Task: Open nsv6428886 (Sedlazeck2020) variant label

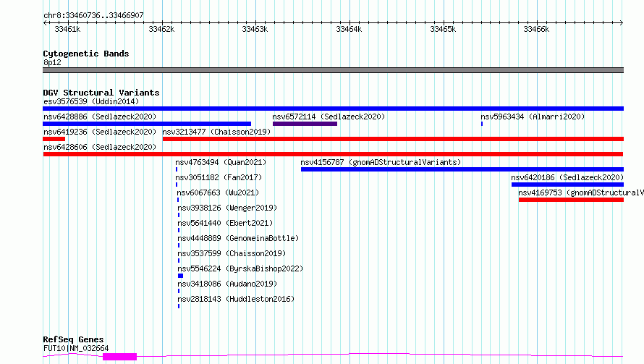Action: pyautogui.click(x=100, y=117)
